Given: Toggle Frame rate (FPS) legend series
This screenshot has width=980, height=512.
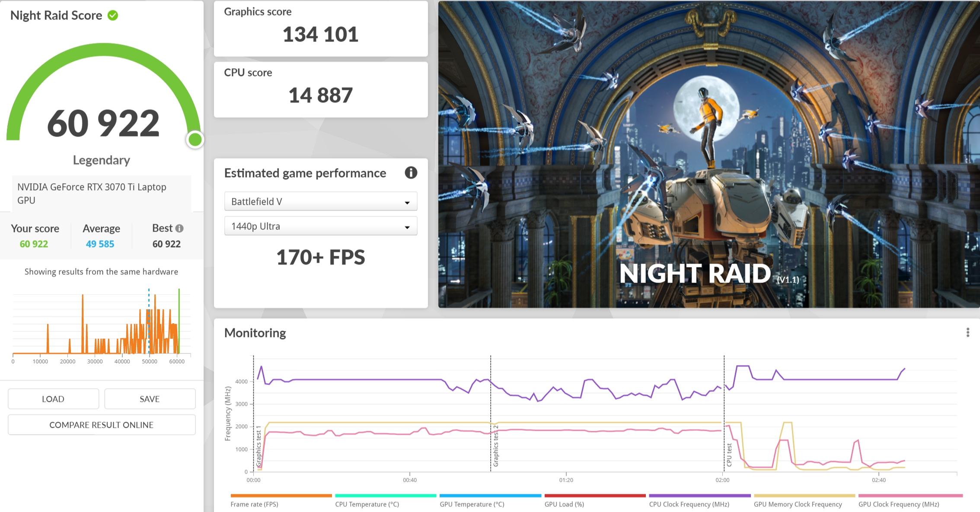Looking at the screenshot, I should 281,501.
